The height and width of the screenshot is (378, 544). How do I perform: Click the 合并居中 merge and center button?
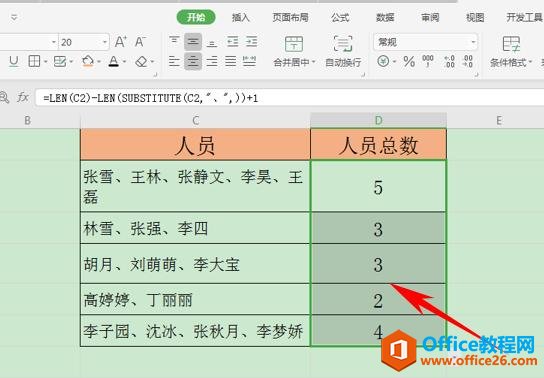(294, 51)
